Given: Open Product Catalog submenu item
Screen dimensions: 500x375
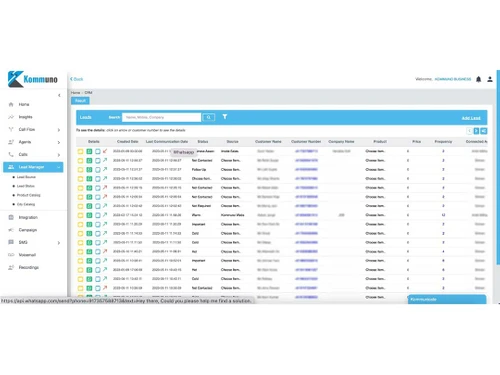Looking at the screenshot, I should tap(28, 195).
